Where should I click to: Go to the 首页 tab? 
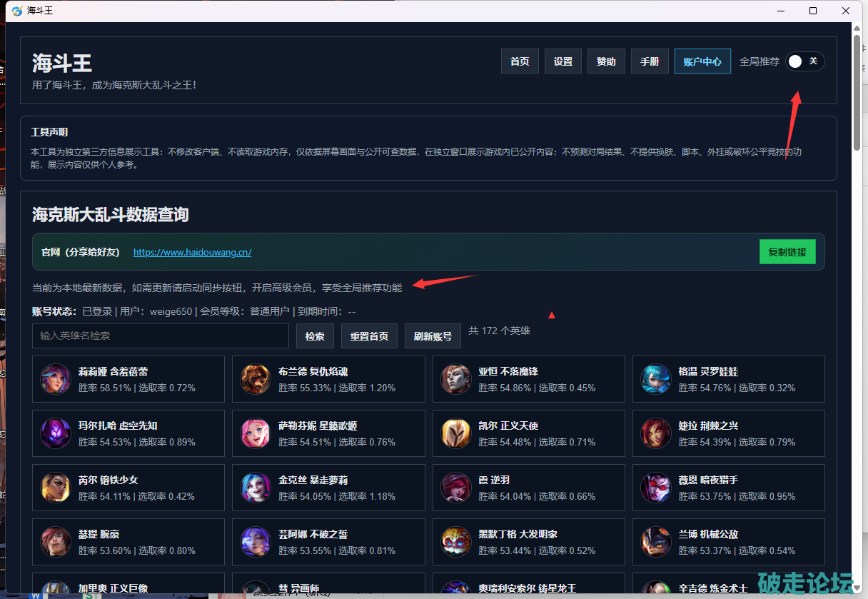tap(520, 61)
